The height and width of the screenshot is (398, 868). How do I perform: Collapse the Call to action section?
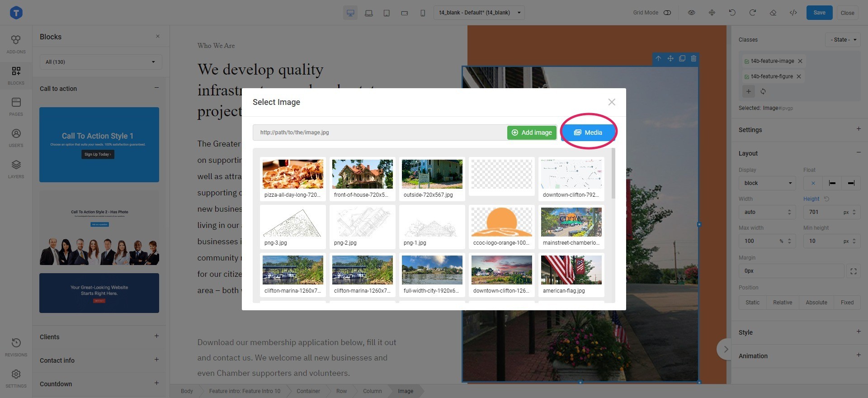point(156,88)
